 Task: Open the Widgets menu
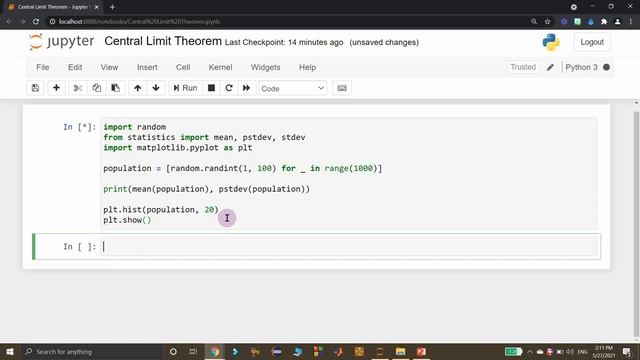[265, 67]
